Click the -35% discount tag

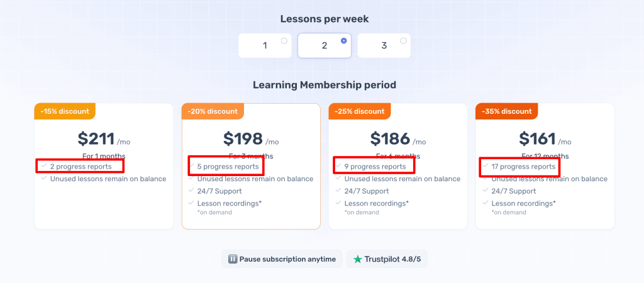point(507,111)
